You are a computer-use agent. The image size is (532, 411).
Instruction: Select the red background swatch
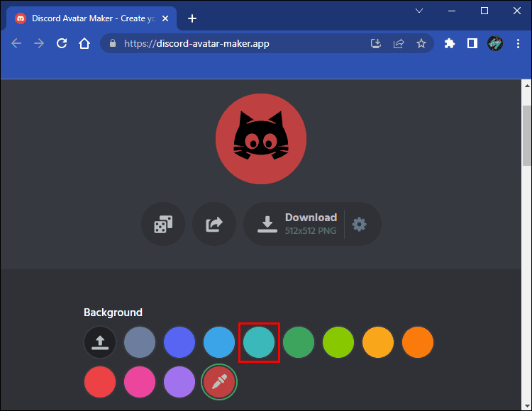pyautogui.click(x=100, y=382)
